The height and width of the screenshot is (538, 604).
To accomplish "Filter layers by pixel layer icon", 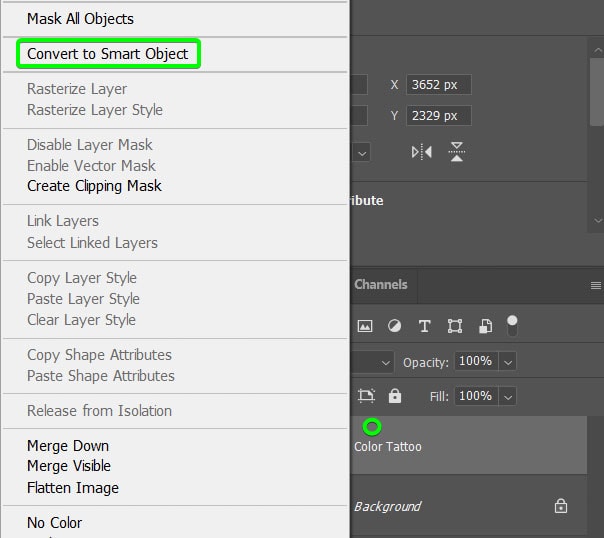I will coord(365,326).
